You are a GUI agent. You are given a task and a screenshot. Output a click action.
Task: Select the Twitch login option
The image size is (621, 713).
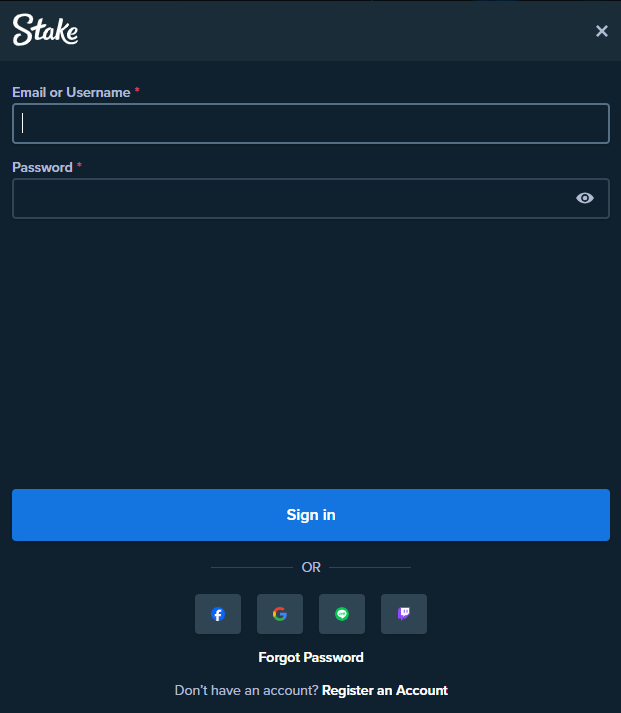tap(404, 614)
